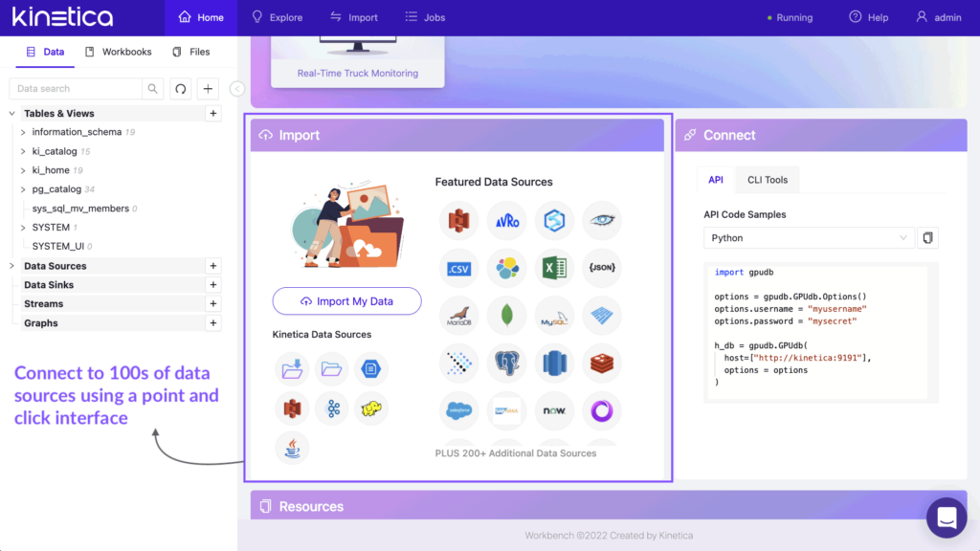Open the Jobs page
This screenshot has height=551, width=980.
(x=425, y=17)
